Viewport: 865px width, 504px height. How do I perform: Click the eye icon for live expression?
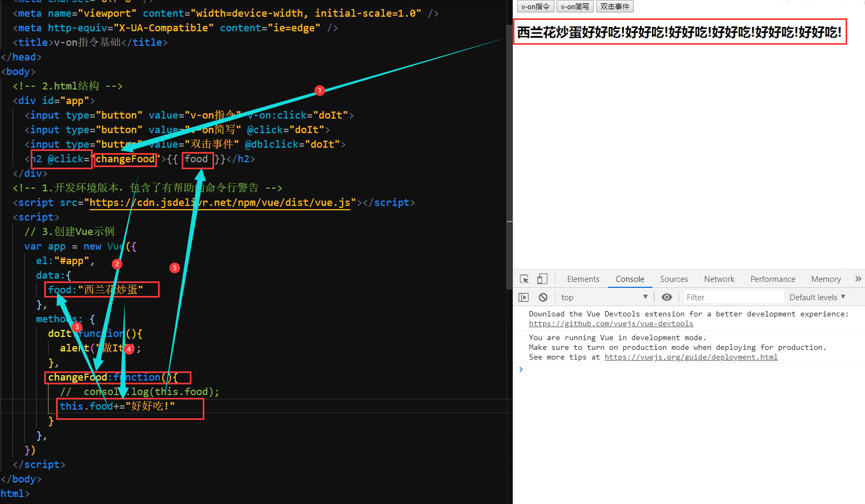(x=667, y=297)
